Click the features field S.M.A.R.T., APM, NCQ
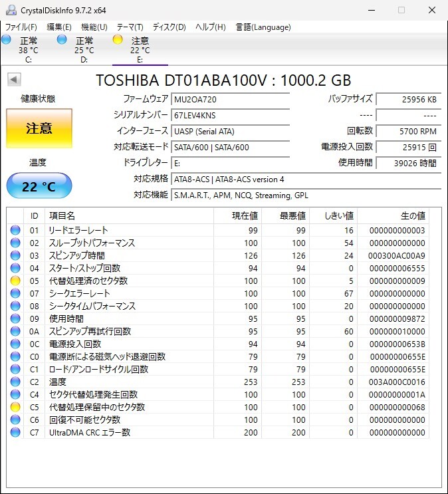This screenshot has height=494, width=448. tap(306, 195)
